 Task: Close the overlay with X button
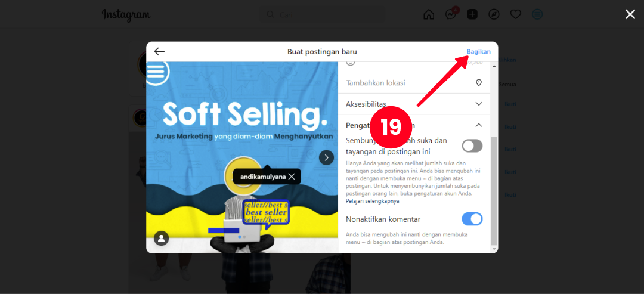(630, 14)
